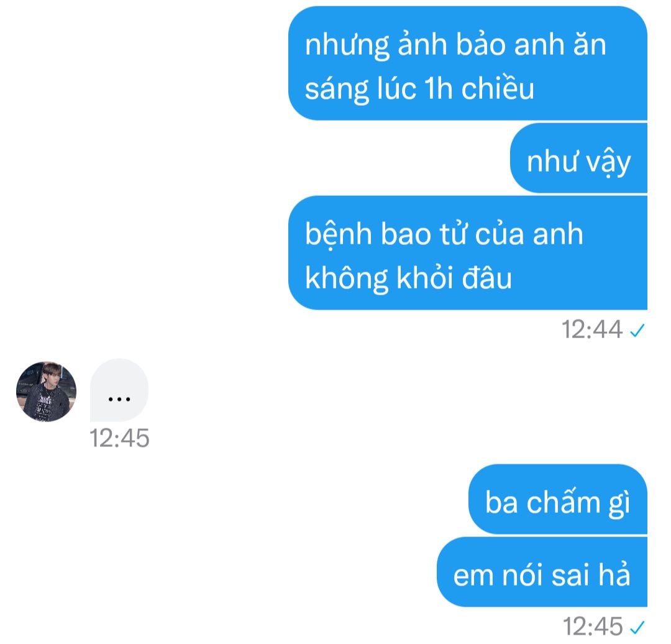Viewport: 671px width, 644px height.
Task: Click the 12:45 timestamp under "em nói sai hả"
Action: click(x=593, y=627)
